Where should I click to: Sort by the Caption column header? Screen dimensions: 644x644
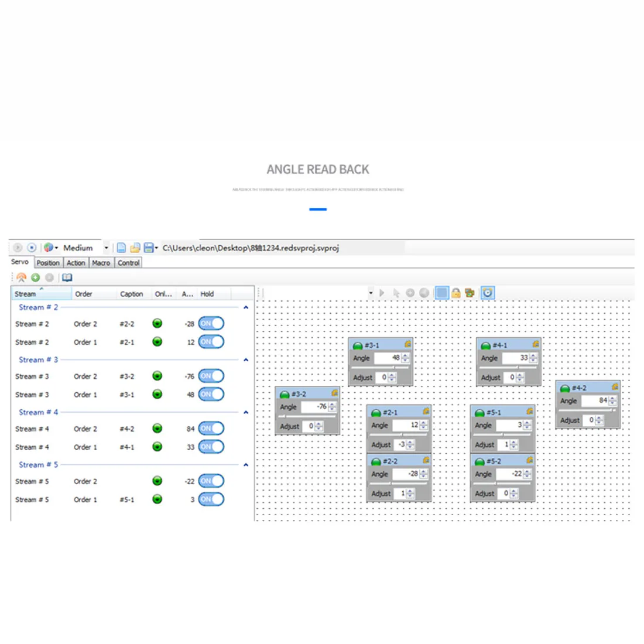point(131,294)
